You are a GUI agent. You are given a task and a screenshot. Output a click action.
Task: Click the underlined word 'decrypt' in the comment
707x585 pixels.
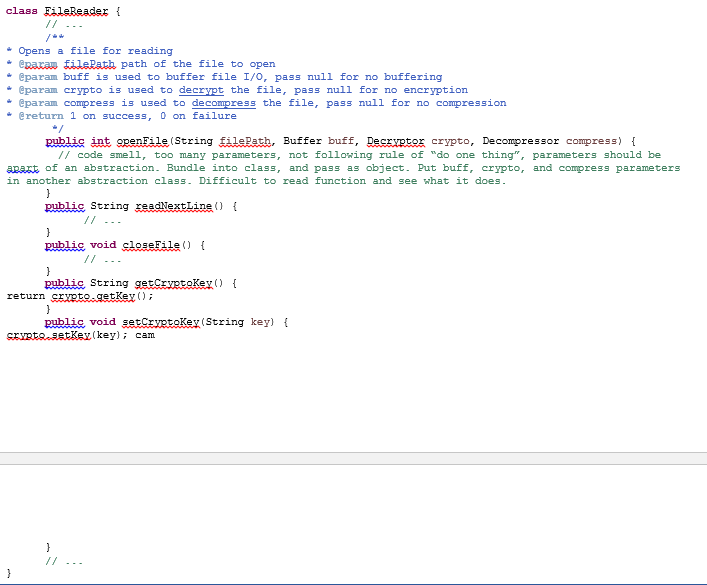pyautogui.click(x=201, y=90)
